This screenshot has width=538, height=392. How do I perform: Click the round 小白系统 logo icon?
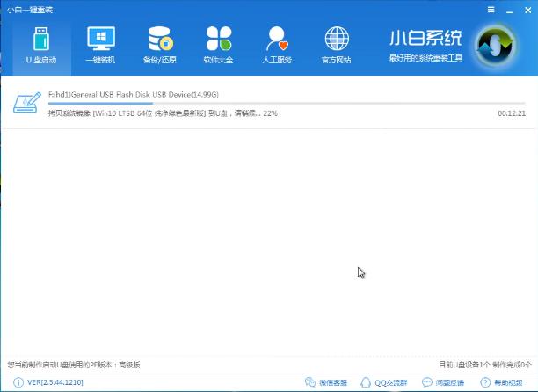click(x=495, y=46)
